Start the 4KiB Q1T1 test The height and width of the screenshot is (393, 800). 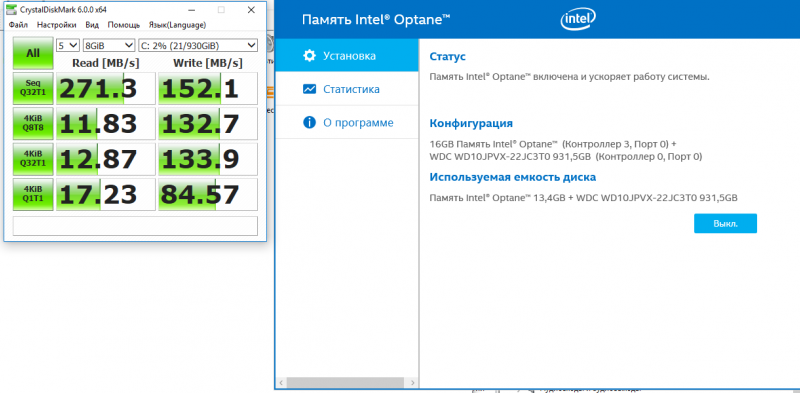coord(33,193)
